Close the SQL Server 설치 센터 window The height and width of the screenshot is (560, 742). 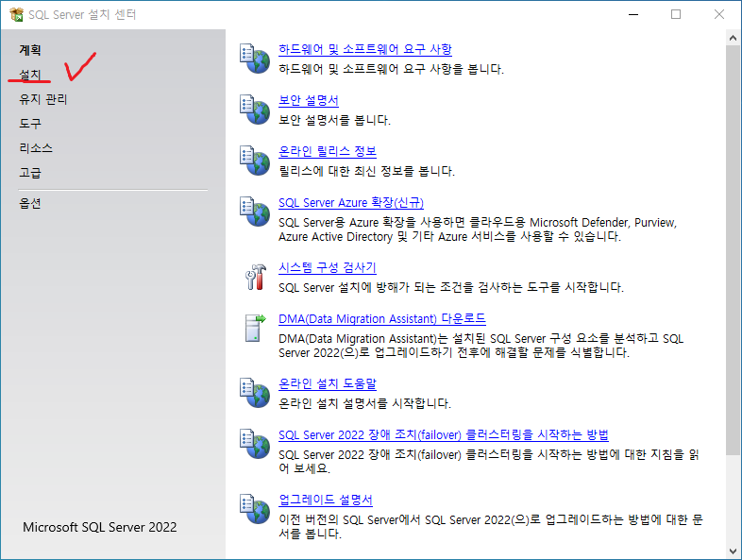click(719, 15)
